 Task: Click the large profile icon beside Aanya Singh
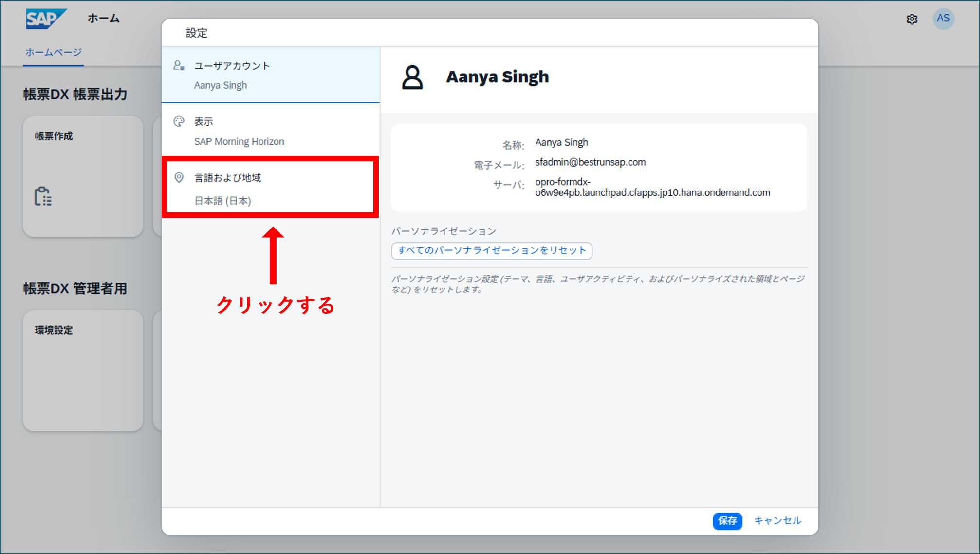click(412, 77)
